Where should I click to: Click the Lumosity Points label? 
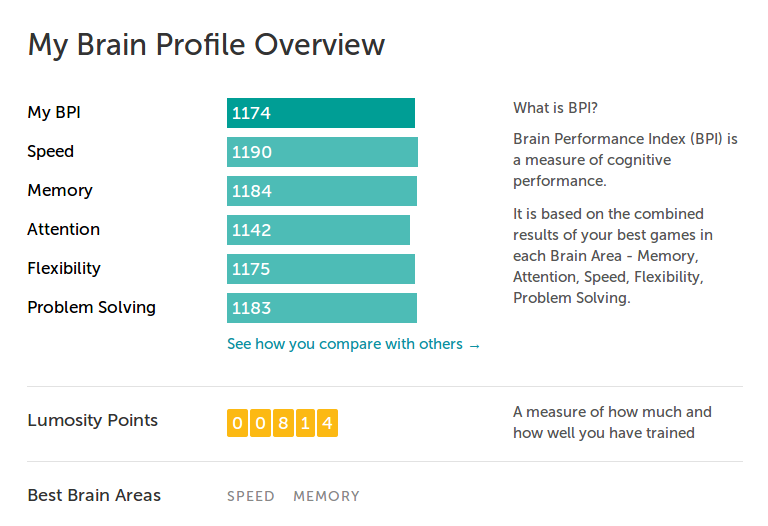pos(93,420)
